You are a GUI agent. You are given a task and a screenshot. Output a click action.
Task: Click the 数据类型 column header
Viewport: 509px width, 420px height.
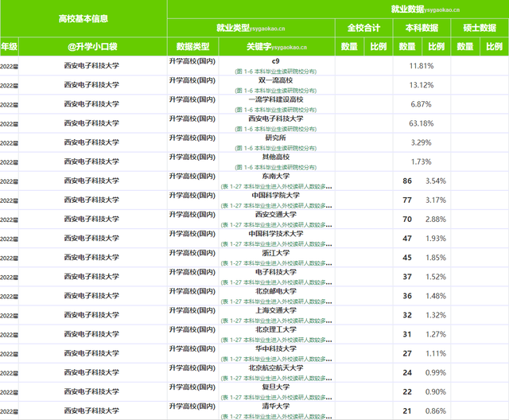click(192, 47)
